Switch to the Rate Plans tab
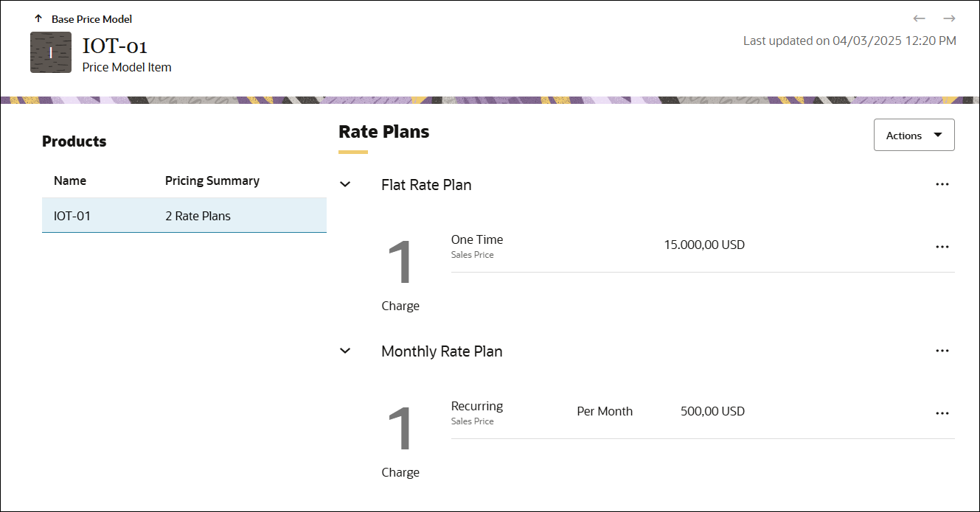This screenshot has width=980, height=512. (383, 132)
